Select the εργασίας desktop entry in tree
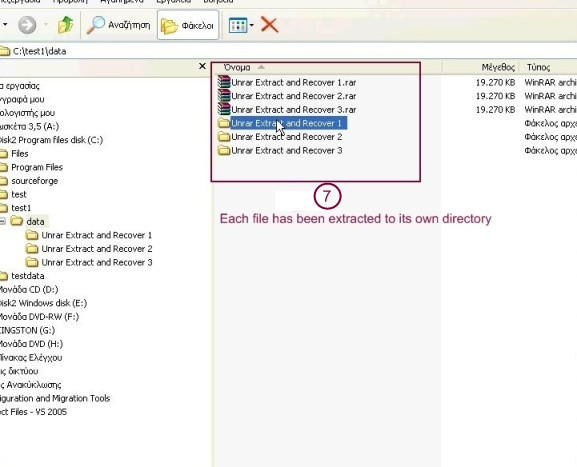This screenshot has width=577, height=467. 20,86
